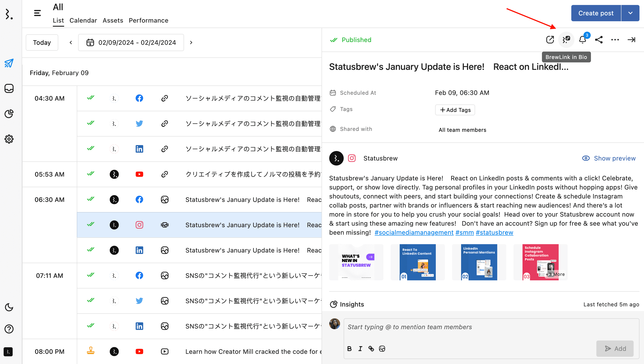
Task: Open Create post dropdown arrow
Action: 630,13
